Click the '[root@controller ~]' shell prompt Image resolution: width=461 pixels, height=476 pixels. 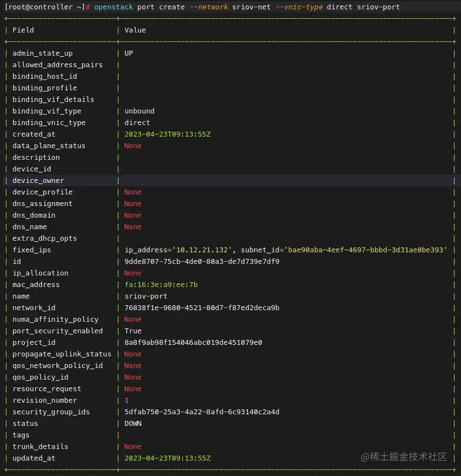pyautogui.click(x=45, y=7)
